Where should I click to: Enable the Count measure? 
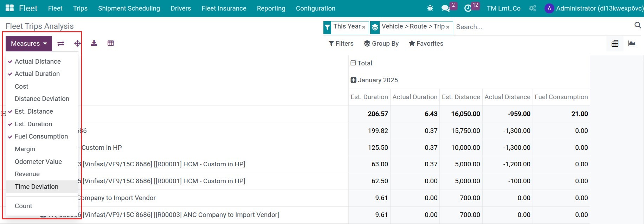coord(42,206)
